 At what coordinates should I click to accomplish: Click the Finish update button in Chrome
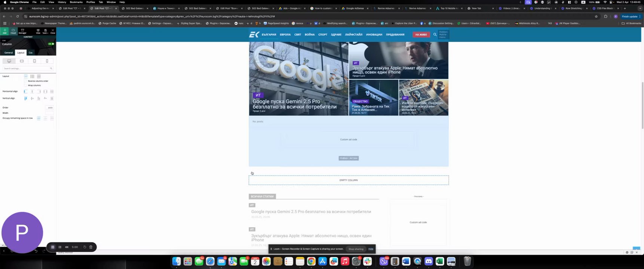tap(630, 16)
